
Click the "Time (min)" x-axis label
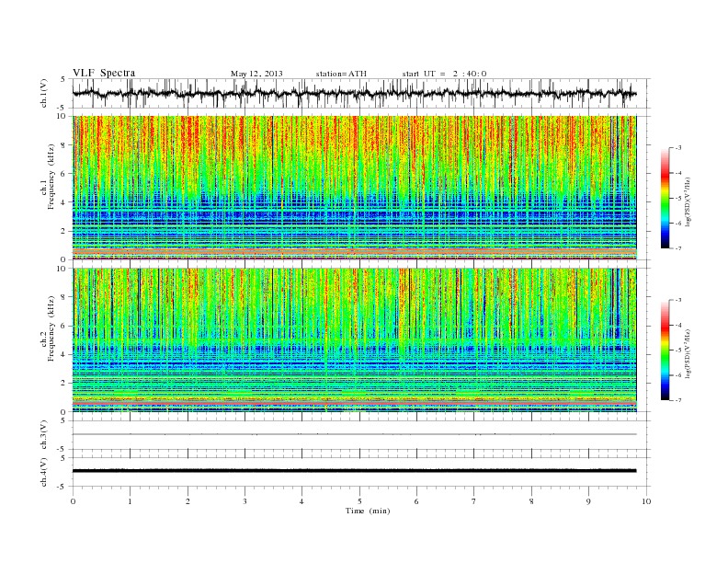coord(368,511)
